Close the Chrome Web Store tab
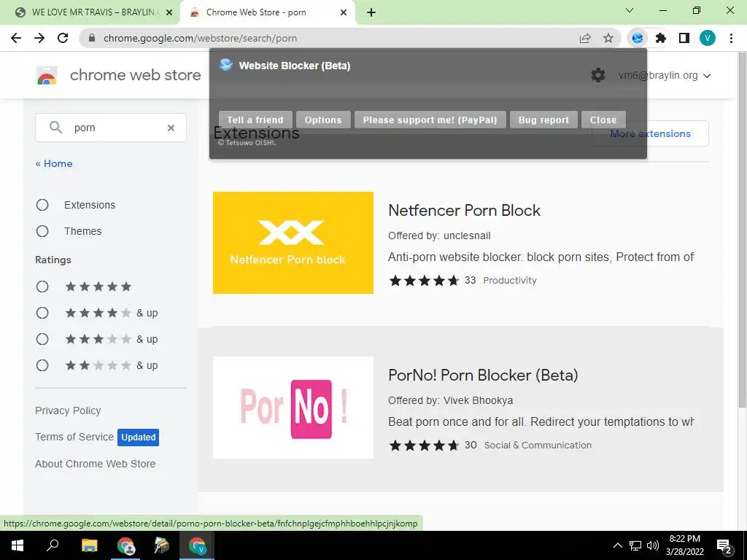The width and height of the screenshot is (747, 560). pos(344,12)
